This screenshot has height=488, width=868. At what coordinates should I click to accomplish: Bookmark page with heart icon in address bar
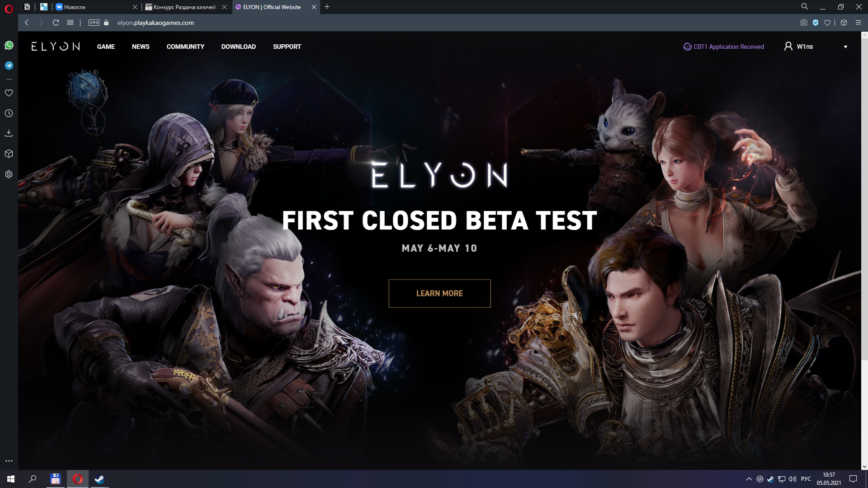(x=827, y=23)
